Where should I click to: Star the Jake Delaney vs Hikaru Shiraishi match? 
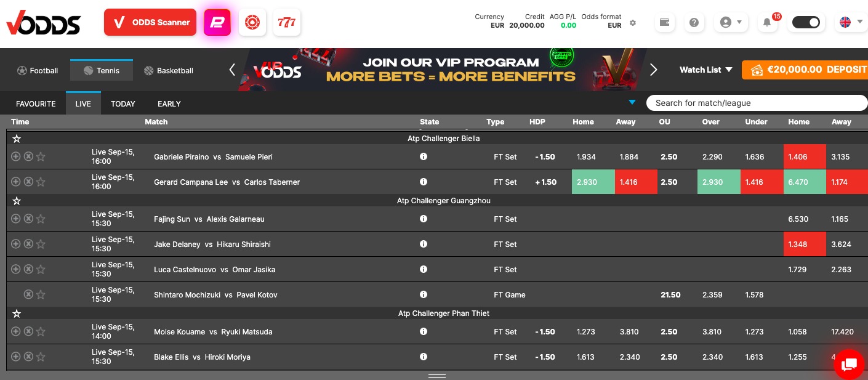41,244
